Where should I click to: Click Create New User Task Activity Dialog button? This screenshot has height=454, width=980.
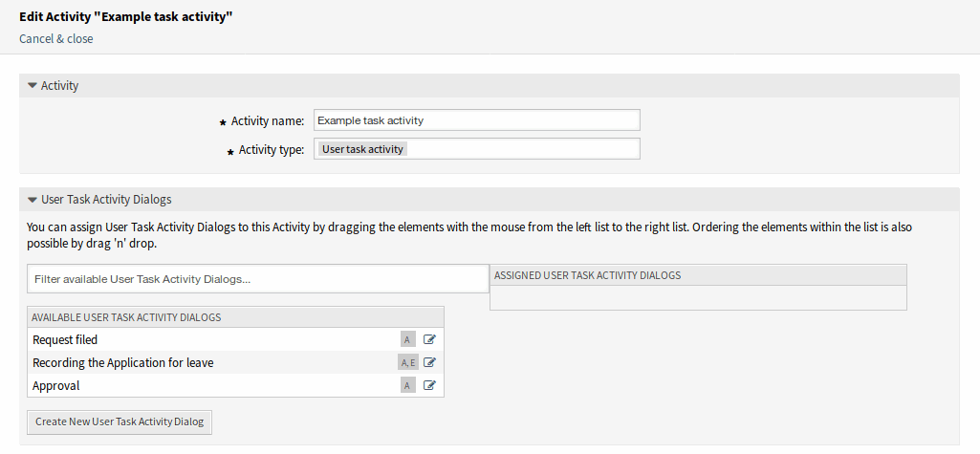(120, 422)
